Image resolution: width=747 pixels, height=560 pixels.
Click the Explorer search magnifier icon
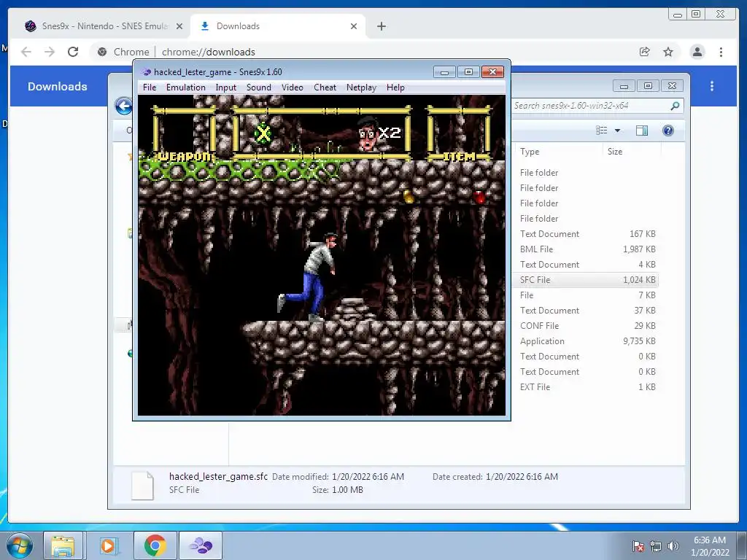tap(675, 106)
